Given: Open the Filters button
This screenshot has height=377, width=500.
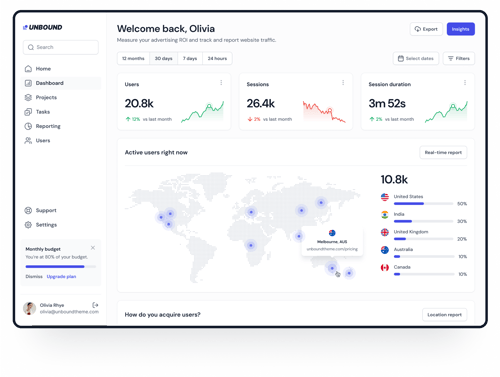Looking at the screenshot, I should (459, 58).
